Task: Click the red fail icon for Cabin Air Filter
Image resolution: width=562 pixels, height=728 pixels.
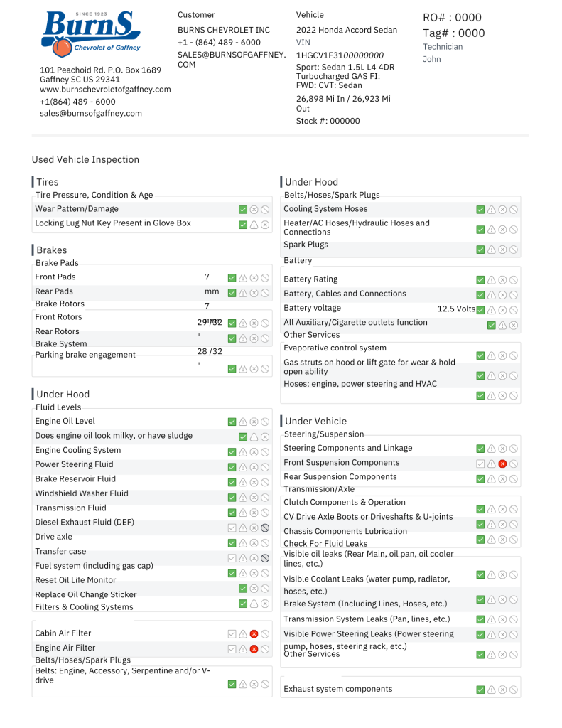Action: click(254, 633)
